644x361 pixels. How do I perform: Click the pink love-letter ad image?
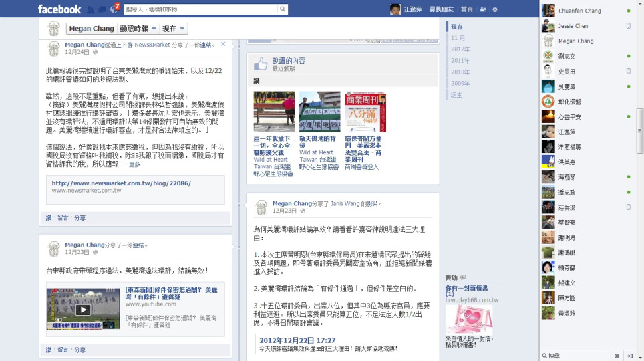click(469, 319)
